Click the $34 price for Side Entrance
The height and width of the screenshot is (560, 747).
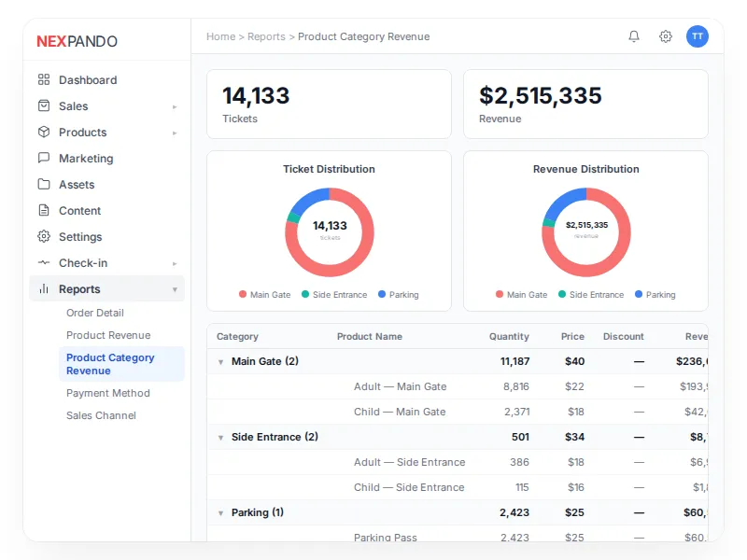click(574, 437)
